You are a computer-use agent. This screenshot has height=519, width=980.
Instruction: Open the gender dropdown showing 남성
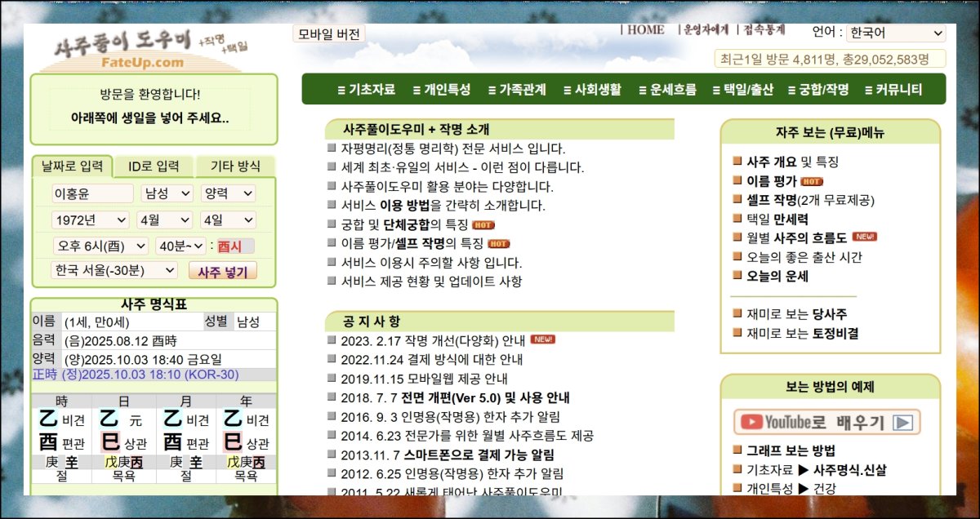167,193
